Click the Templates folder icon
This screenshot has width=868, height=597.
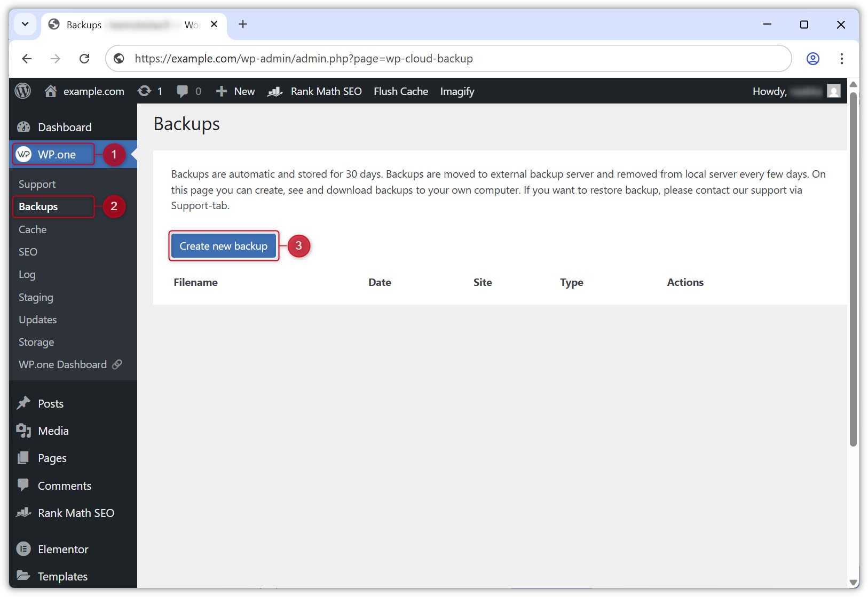23,576
